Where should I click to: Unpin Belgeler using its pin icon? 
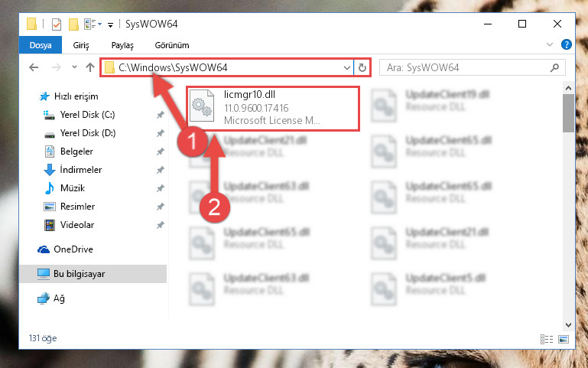tap(160, 151)
